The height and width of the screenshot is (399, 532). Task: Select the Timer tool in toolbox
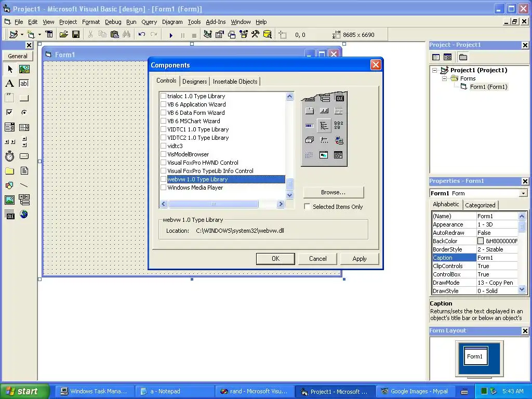click(10, 156)
